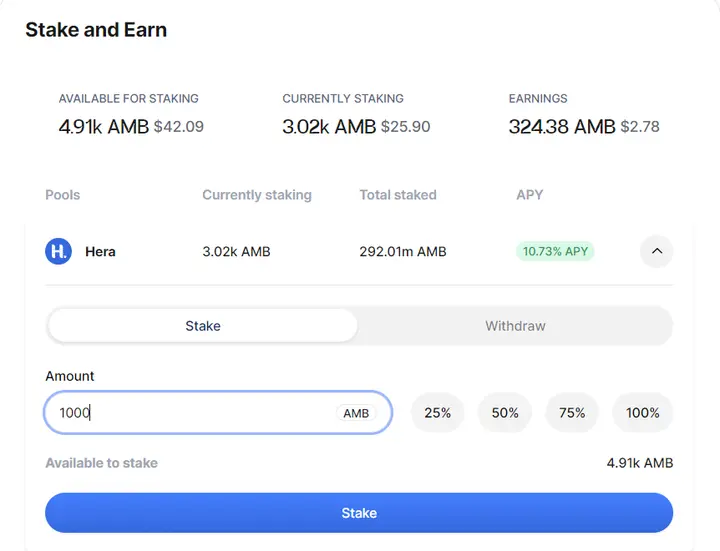Click the 4.91k AMB available for staking value
The image size is (720, 551).
[104, 127]
